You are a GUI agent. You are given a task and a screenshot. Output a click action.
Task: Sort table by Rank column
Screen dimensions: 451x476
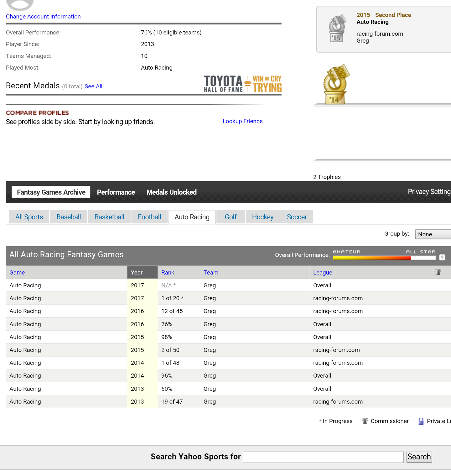(x=168, y=273)
